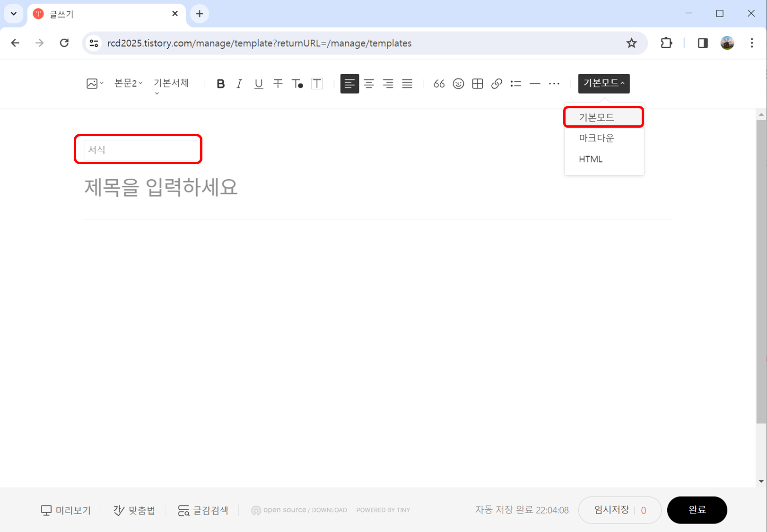Open the browser extensions menu
Image resolution: width=767 pixels, height=532 pixels.
coord(666,43)
